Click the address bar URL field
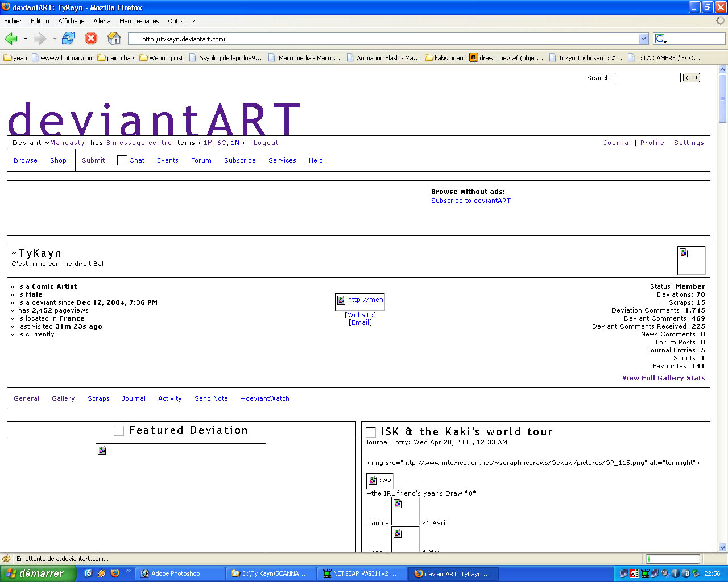 coord(384,39)
